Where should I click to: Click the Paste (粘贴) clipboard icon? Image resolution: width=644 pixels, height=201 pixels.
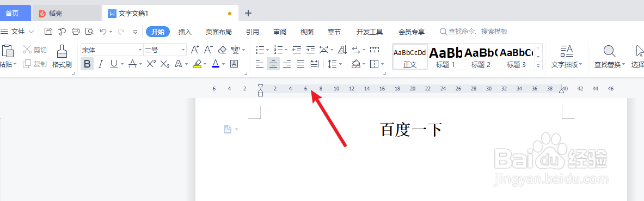pyautogui.click(x=8, y=51)
